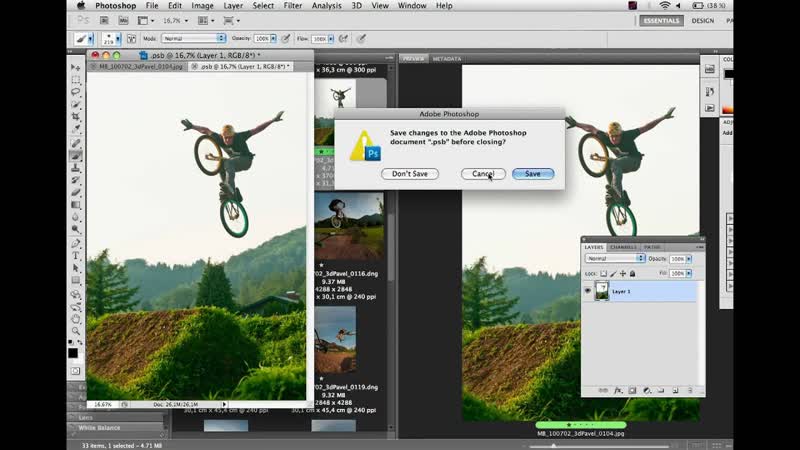Open layer style fx menu
The width and height of the screenshot is (800, 450).
point(618,390)
